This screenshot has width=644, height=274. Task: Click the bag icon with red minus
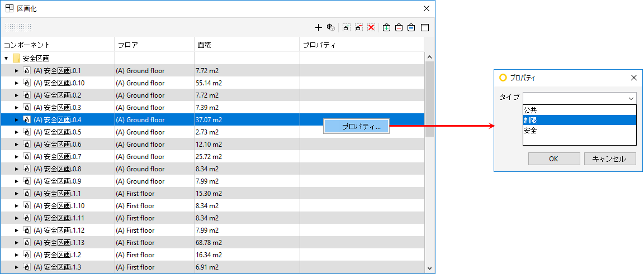pos(399,27)
